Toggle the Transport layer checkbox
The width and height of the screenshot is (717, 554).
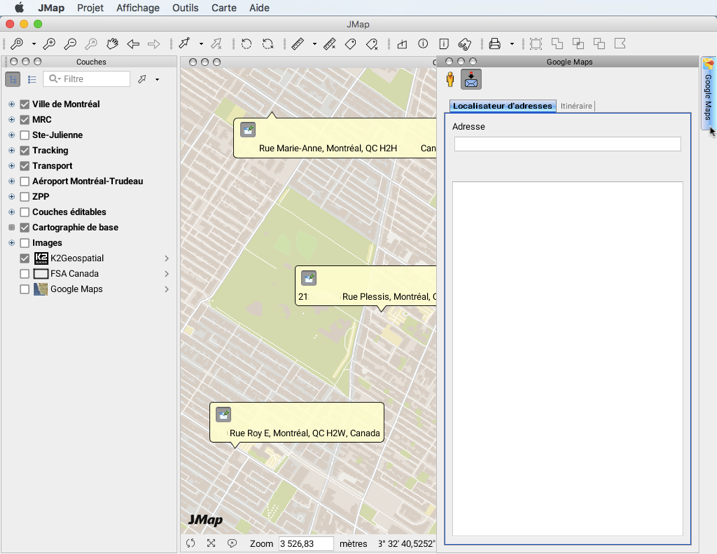click(25, 166)
